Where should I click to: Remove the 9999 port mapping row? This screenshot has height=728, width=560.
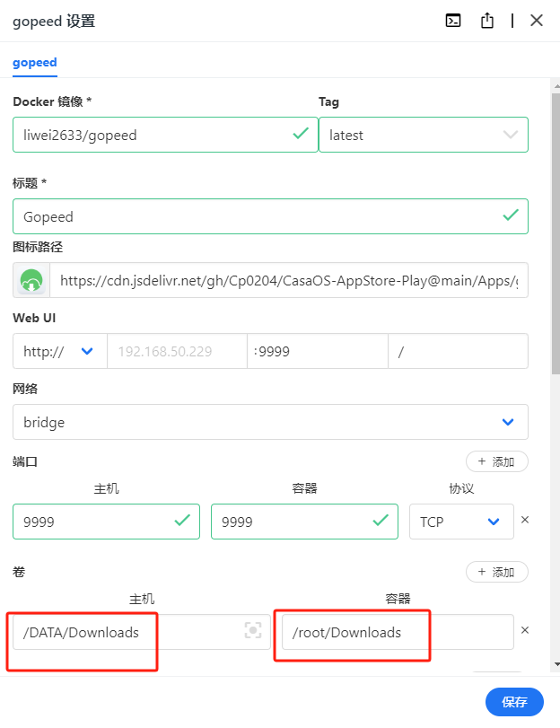(525, 520)
